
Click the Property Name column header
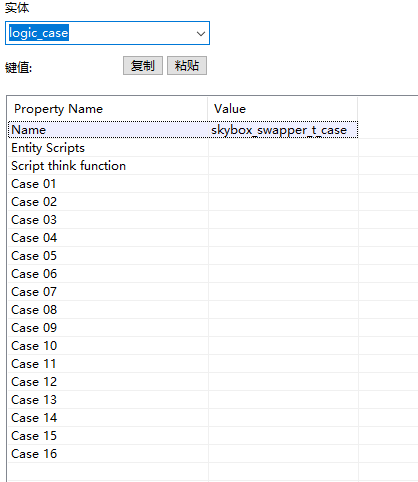tap(107, 109)
